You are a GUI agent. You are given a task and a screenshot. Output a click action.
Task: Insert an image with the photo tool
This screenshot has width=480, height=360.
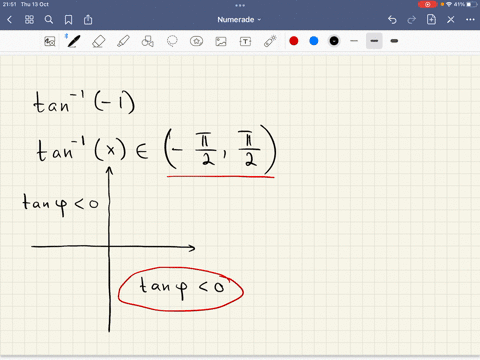[221, 41]
